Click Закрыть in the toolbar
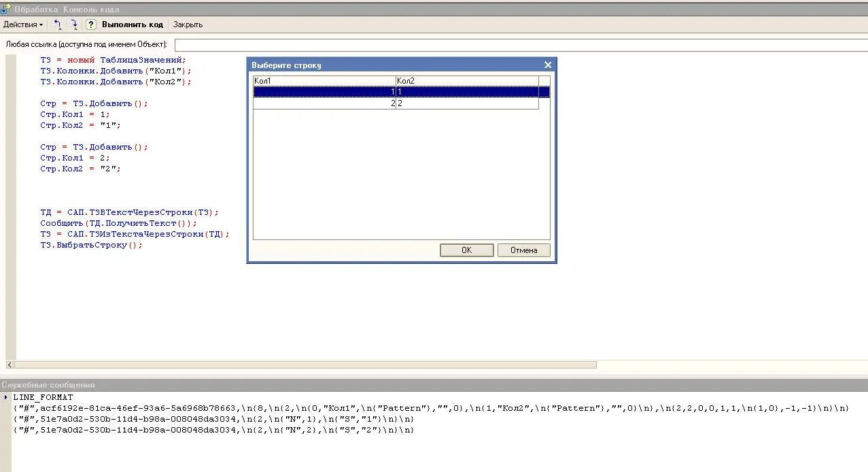The image size is (868, 472). (x=188, y=24)
